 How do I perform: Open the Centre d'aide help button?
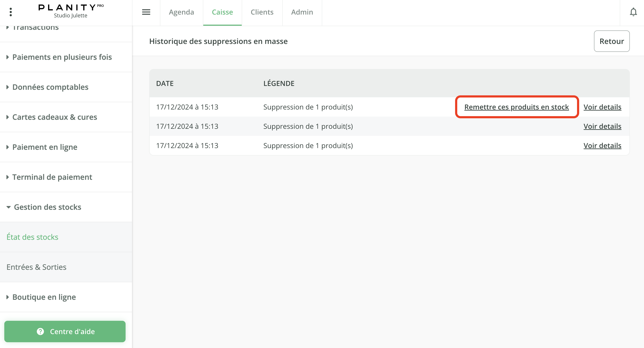(65, 331)
